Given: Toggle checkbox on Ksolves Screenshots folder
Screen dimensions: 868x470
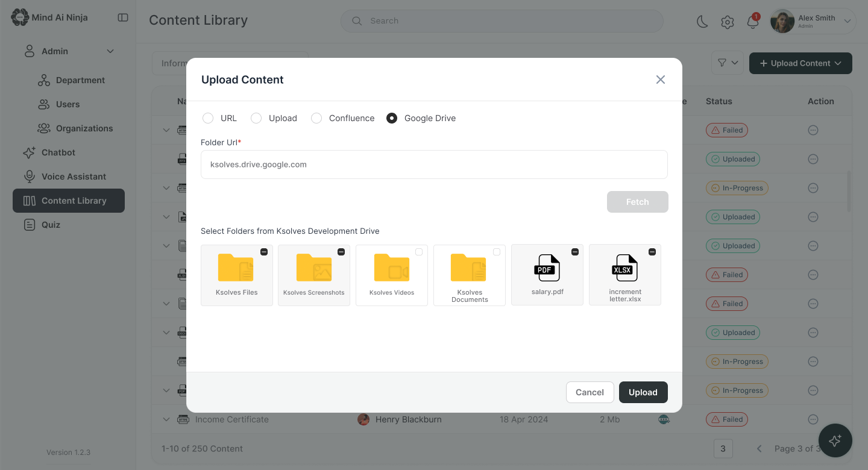Looking at the screenshot, I should click(341, 252).
